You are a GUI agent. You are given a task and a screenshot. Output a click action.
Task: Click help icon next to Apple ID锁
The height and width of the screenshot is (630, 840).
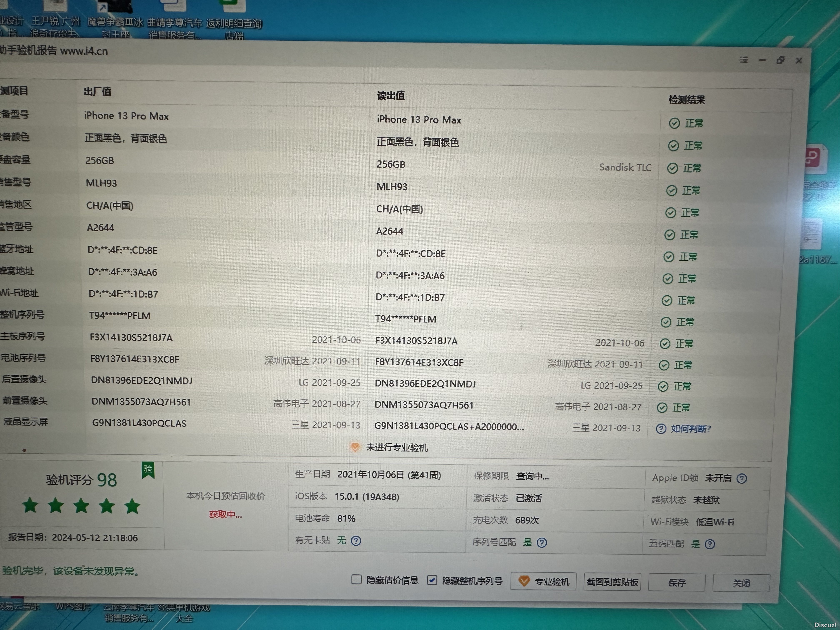click(742, 479)
